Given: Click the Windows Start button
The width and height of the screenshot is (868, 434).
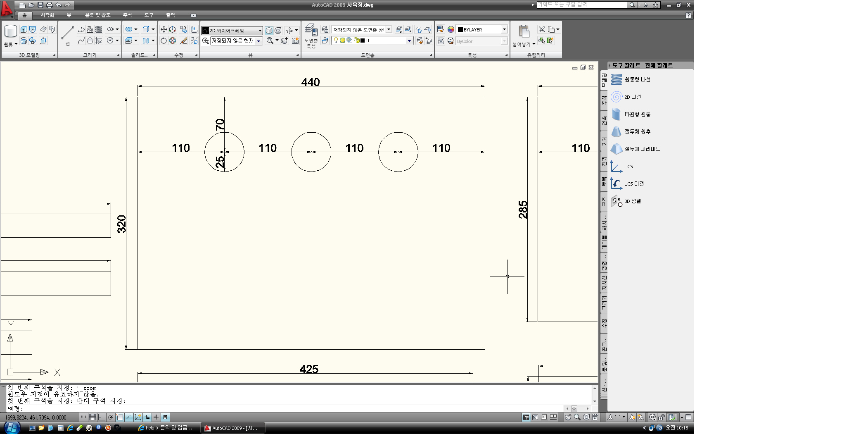Looking at the screenshot, I should tap(12, 428).
